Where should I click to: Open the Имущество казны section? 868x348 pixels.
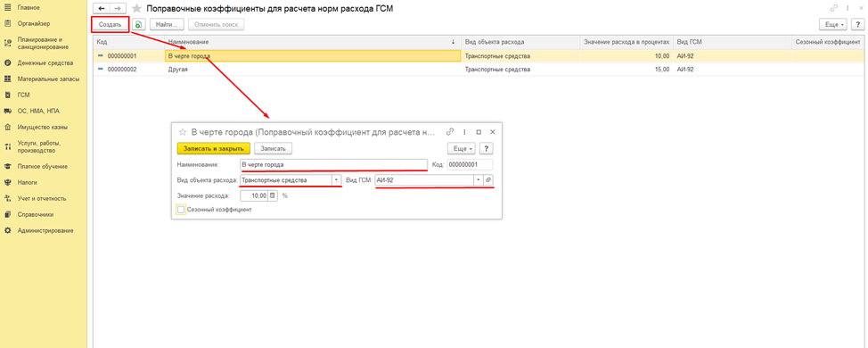(43, 128)
